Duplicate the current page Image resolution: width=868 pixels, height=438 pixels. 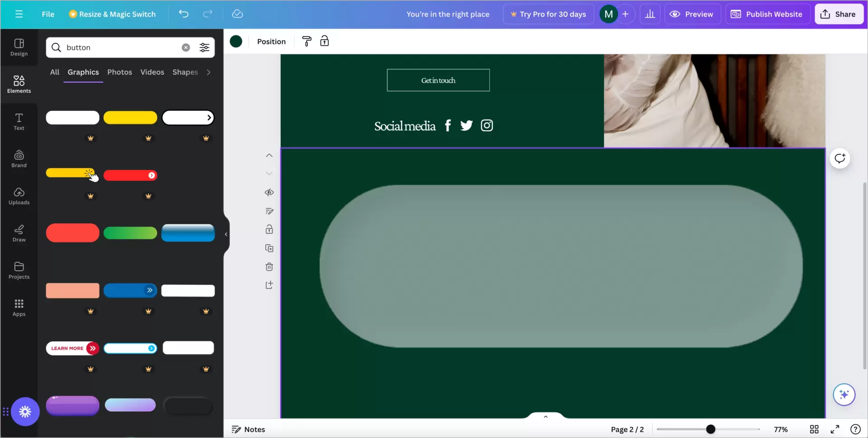[x=269, y=248]
